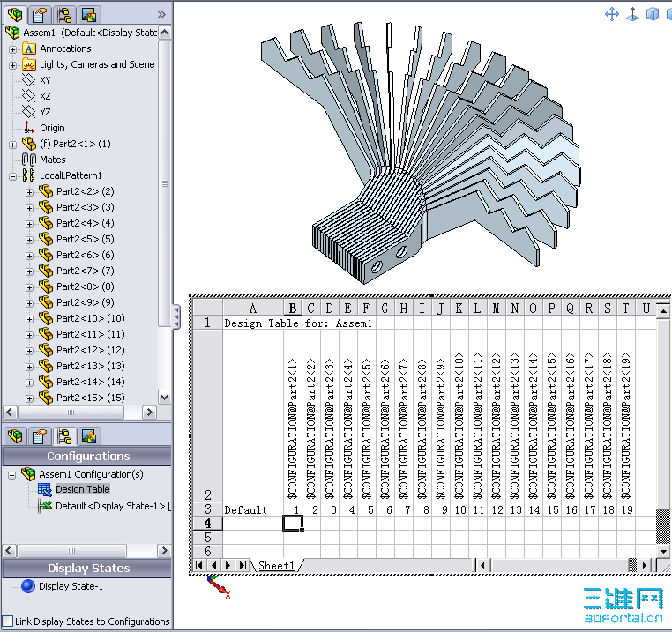Image resolution: width=672 pixels, height=632 pixels.
Task: Select the Assem1 root assembly icon
Action: point(13,33)
